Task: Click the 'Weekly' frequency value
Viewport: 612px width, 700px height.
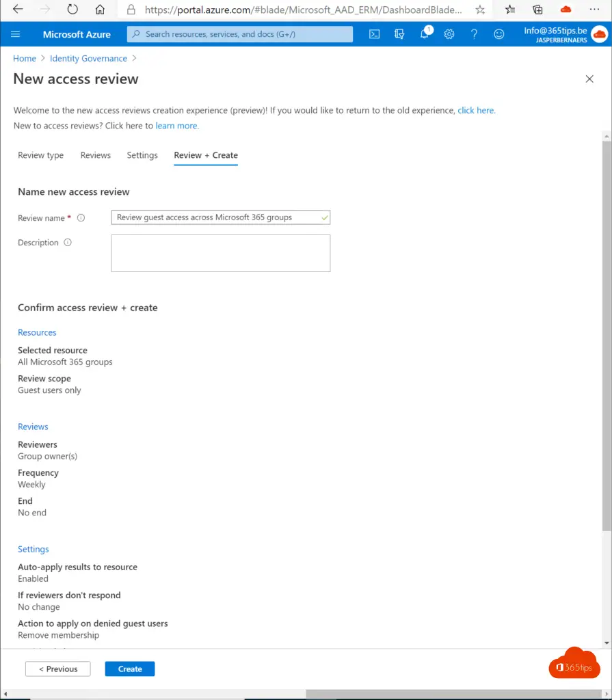Action: click(x=31, y=485)
